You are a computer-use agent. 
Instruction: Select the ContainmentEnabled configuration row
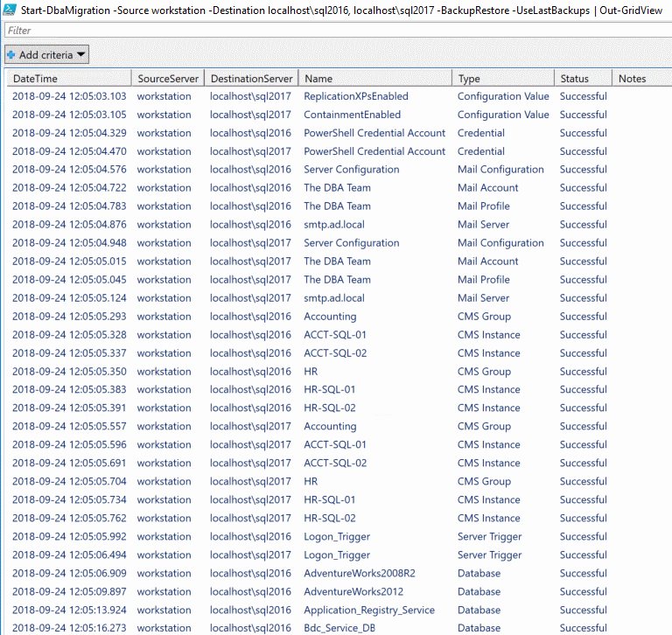352,115
